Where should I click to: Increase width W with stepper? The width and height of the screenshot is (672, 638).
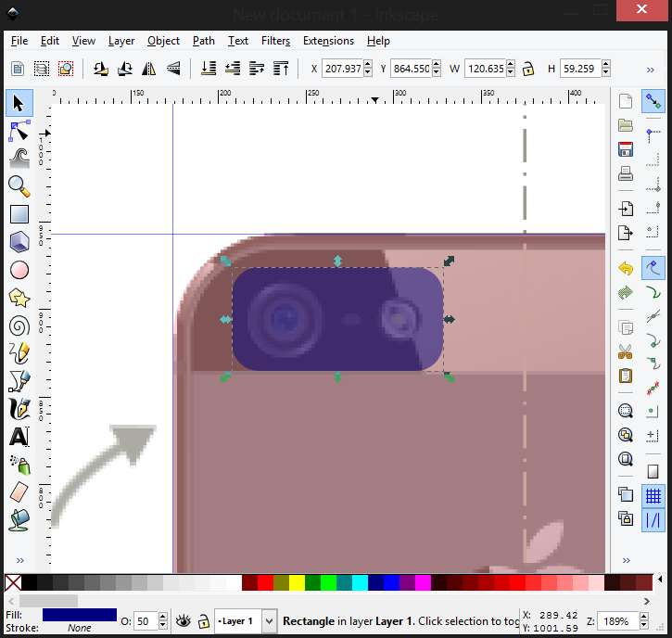pos(511,64)
